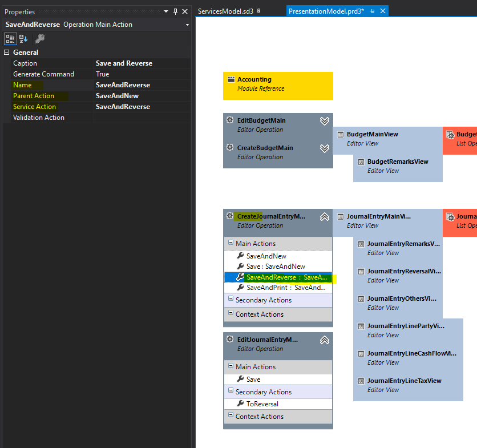
Task: Select the Save : SaveAndNew action
Action: tap(278, 267)
